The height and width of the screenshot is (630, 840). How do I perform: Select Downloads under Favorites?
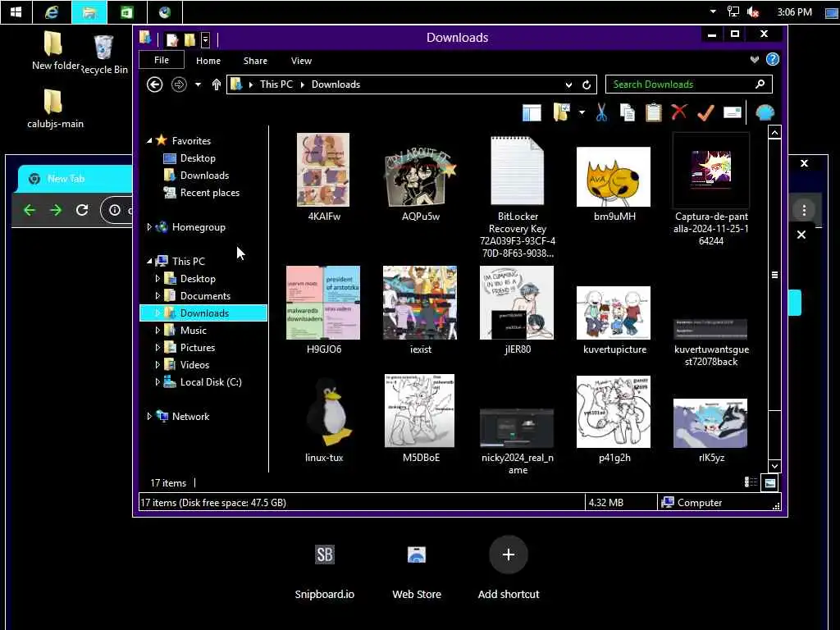pos(204,176)
